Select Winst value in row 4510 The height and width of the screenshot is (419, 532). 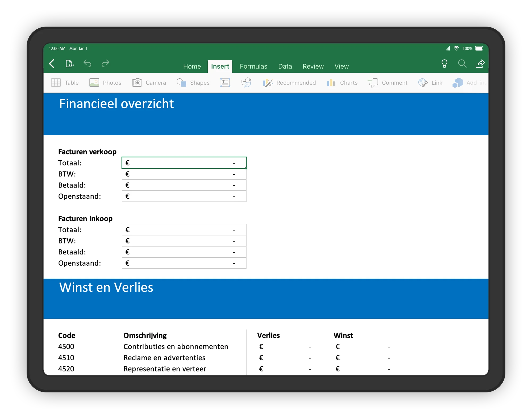coord(363,358)
